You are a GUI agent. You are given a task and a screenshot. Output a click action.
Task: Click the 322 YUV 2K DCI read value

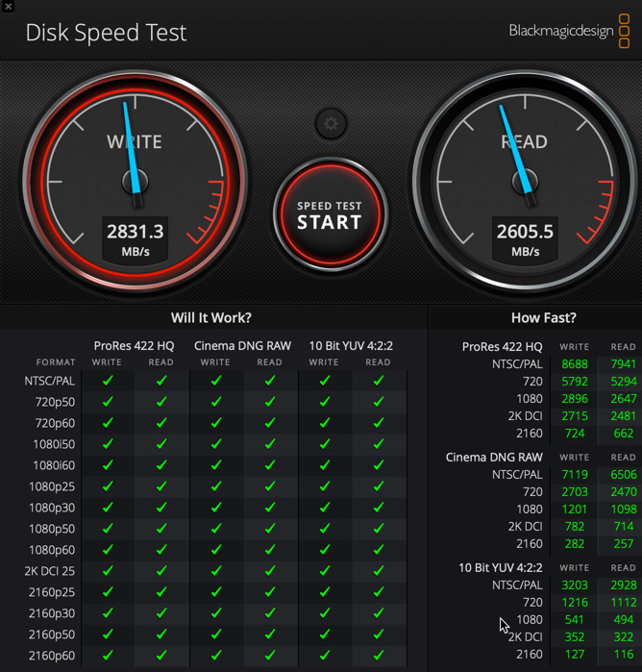(x=624, y=636)
